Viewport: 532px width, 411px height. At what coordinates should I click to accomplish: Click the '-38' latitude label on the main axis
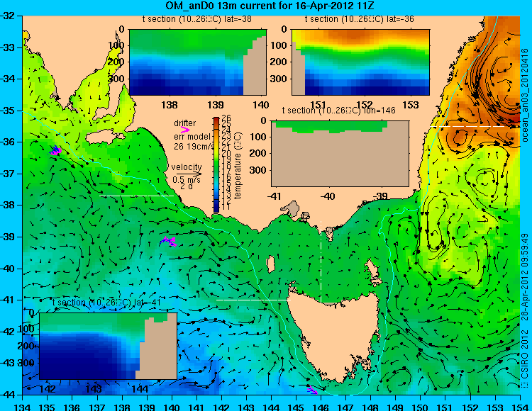pyautogui.click(x=8, y=205)
